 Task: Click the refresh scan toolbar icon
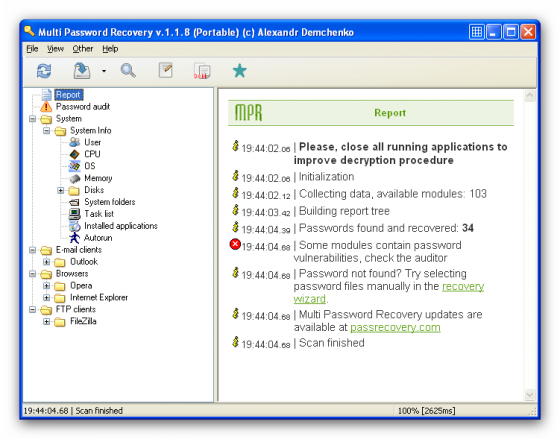coord(44,71)
